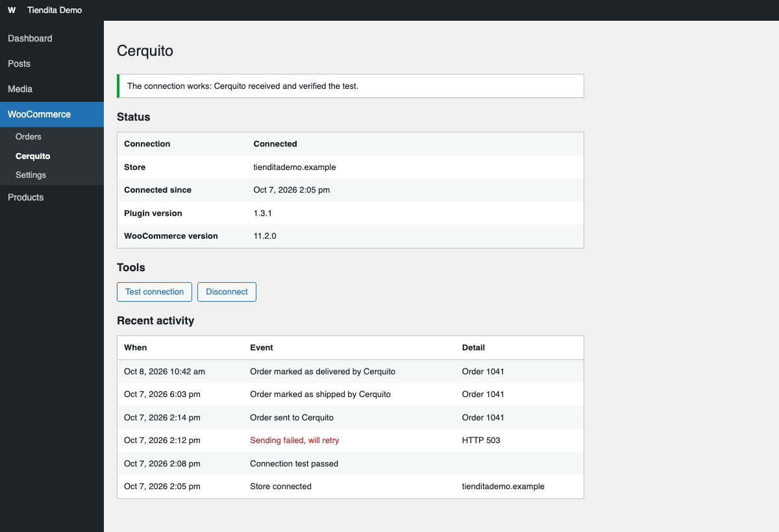Click WooCommerce version 11.2.0
This screenshot has width=779, height=532.
tap(265, 236)
